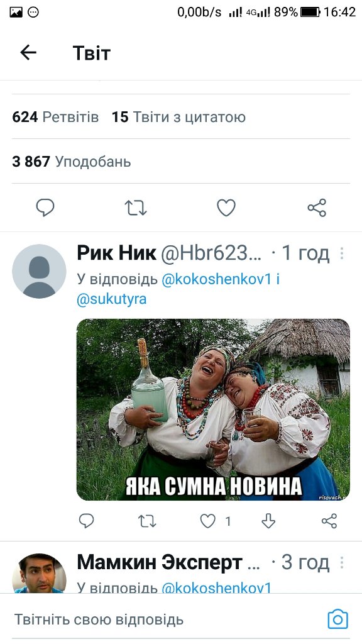View the list of 624 Ретвітів
Screen dimensions: 362x644
[55, 117]
